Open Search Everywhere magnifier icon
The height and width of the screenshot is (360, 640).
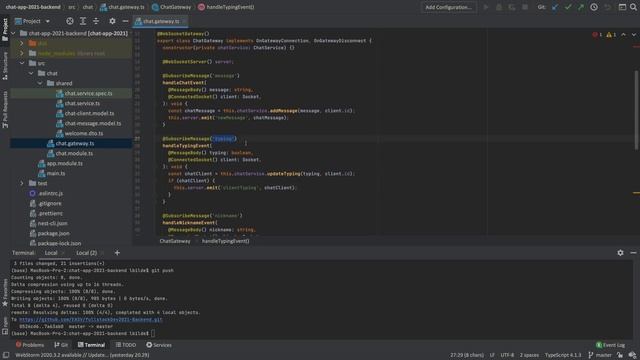[633, 7]
